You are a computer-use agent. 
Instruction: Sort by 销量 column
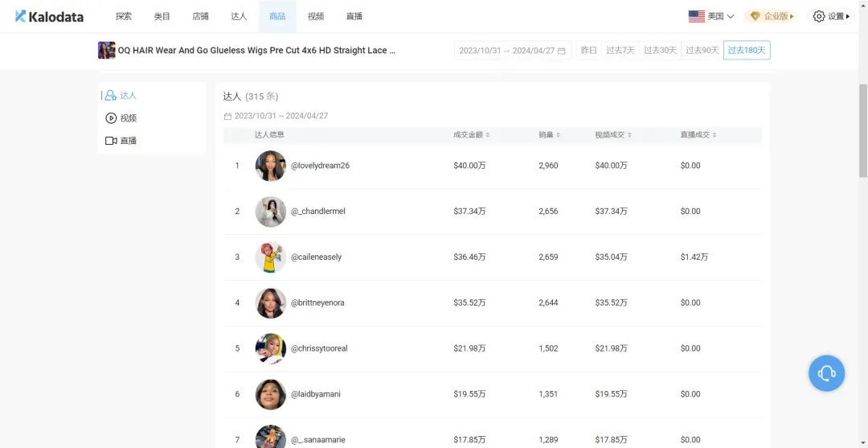pyautogui.click(x=550, y=135)
